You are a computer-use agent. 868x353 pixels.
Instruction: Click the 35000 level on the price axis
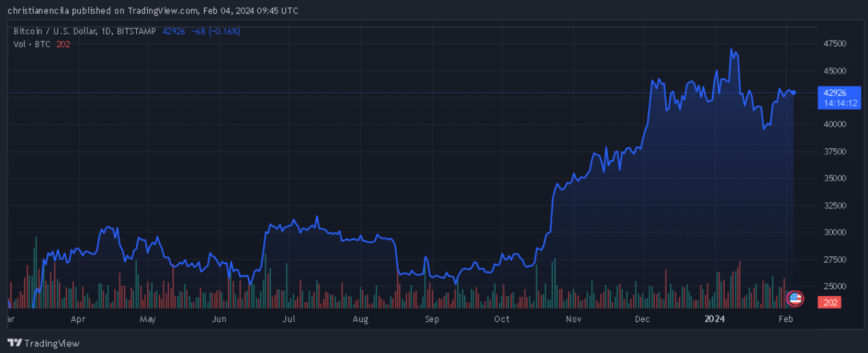tap(834, 178)
